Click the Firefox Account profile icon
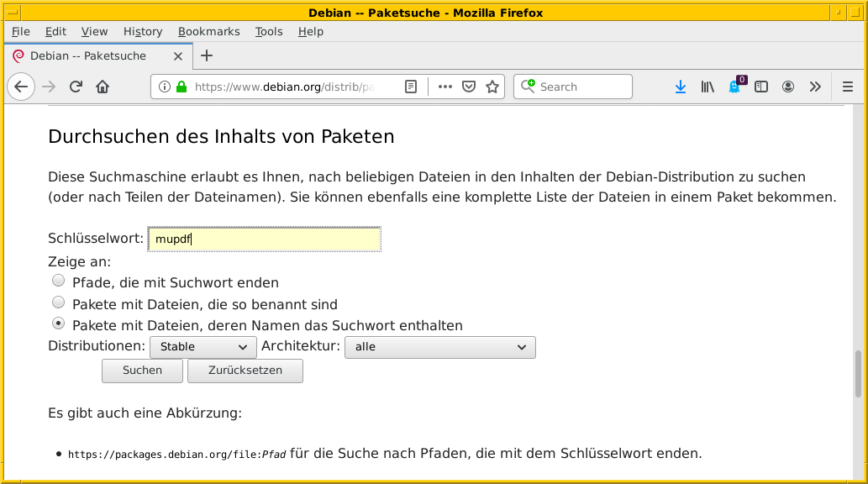This screenshot has height=484, width=868. coord(787,87)
